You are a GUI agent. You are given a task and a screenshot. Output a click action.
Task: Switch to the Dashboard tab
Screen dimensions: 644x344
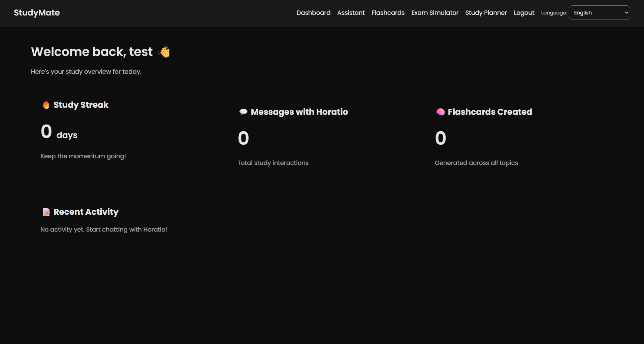[x=313, y=13]
